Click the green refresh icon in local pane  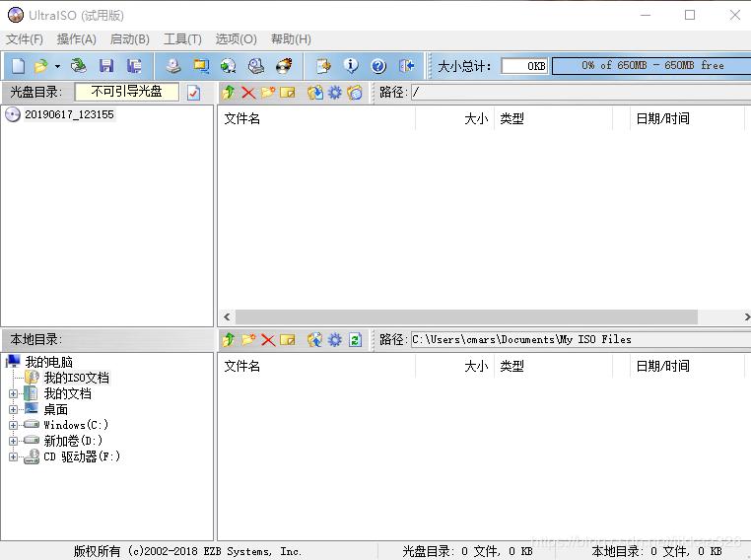pos(355,340)
